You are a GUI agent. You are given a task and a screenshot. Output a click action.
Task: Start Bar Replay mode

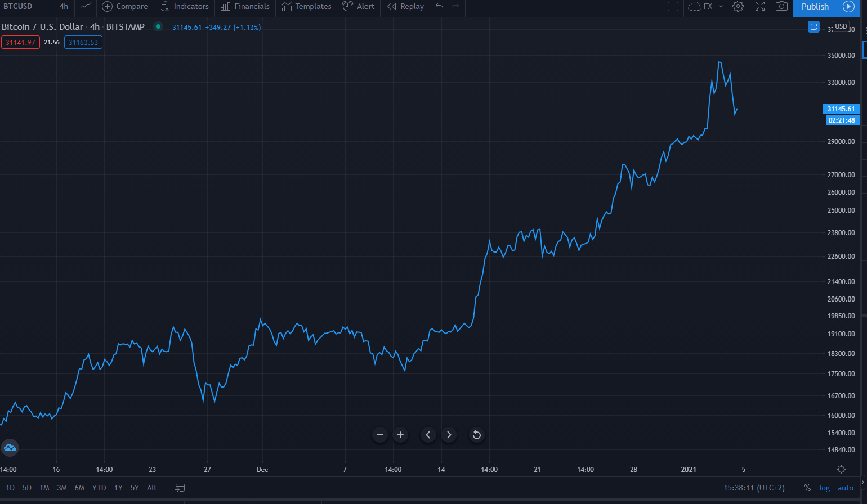[405, 7]
